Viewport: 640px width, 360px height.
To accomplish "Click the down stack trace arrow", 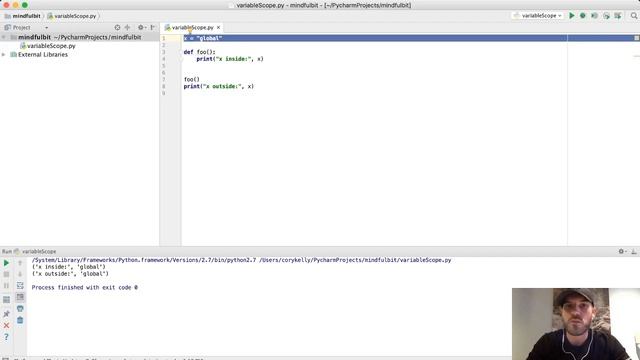I will tap(20, 274).
